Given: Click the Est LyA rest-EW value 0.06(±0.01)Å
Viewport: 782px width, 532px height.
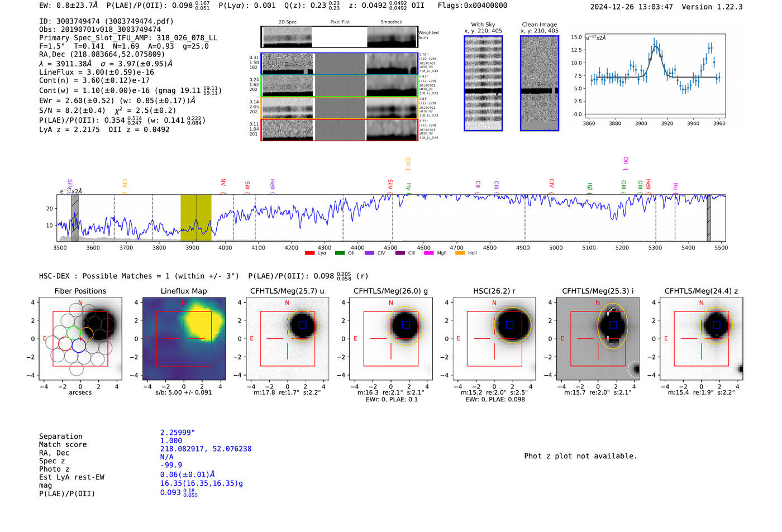Looking at the screenshot, I should pyautogui.click(x=188, y=475).
